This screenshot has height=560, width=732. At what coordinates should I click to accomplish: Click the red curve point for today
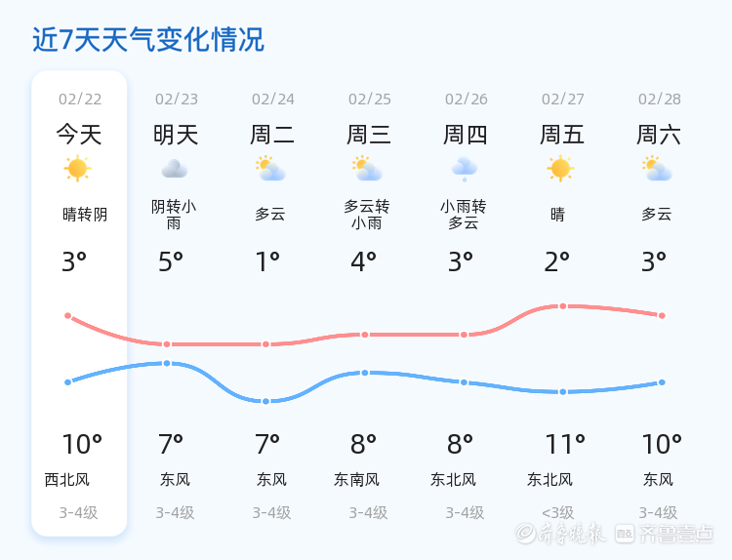(67, 315)
